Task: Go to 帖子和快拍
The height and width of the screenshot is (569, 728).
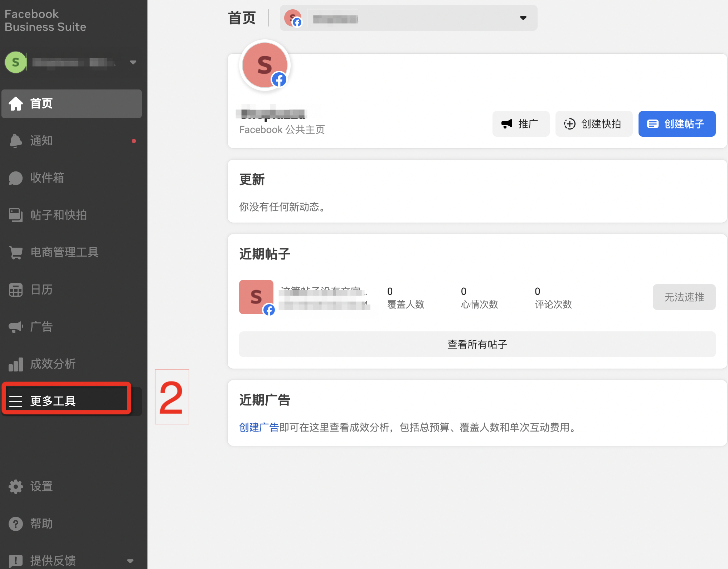Action: point(72,215)
